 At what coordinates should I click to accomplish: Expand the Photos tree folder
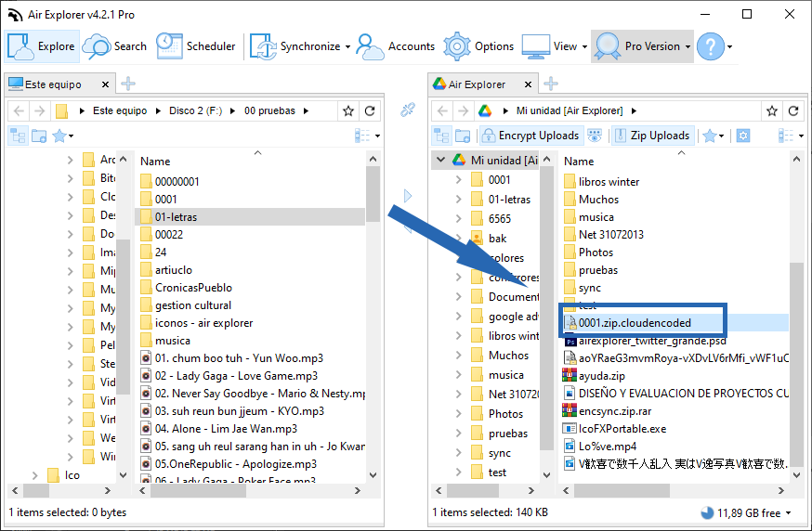458,414
